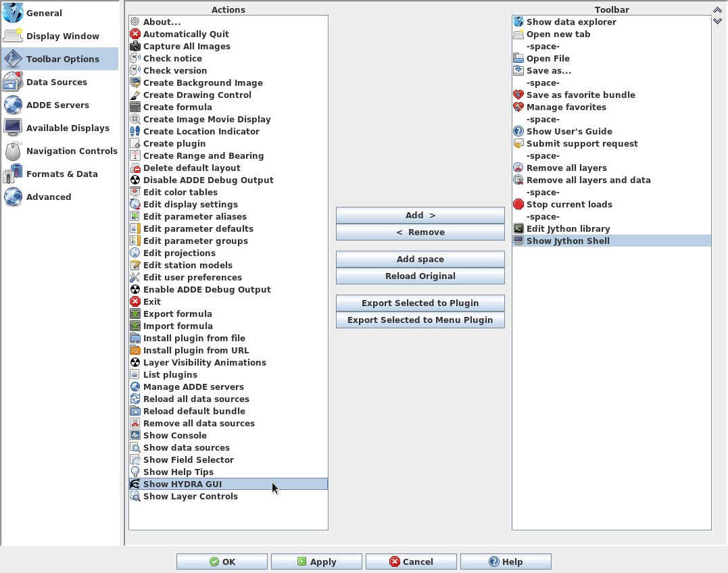This screenshot has width=728, height=573.
Task: Click the refresh icon for Reload all data sources
Action: click(x=135, y=399)
